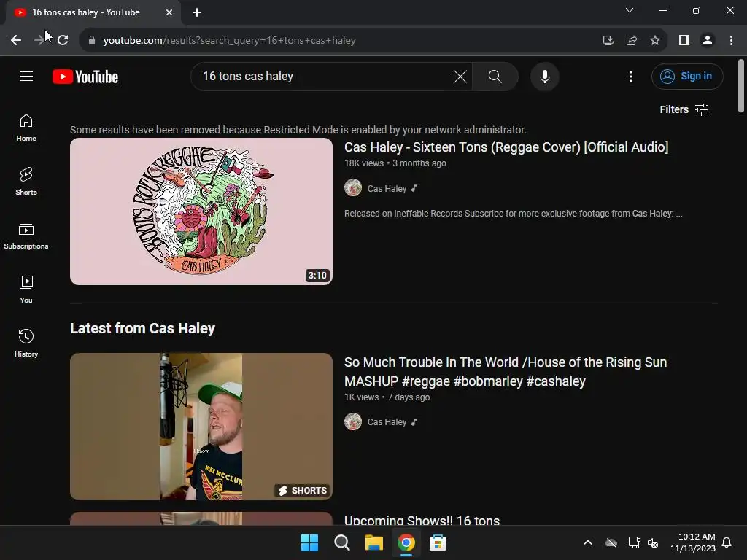Image resolution: width=747 pixels, height=560 pixels.
Task: Click the Sign in button
Action: pos(687,76)
